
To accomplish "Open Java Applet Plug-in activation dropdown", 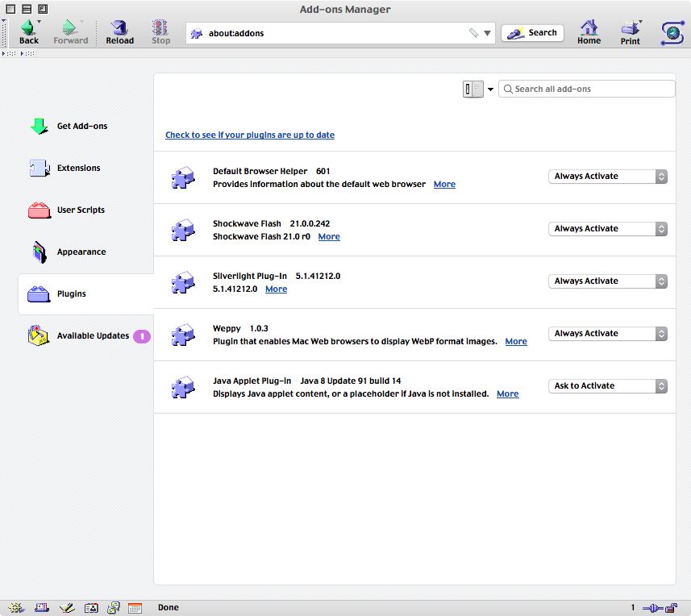I will [x=607, y=386].
